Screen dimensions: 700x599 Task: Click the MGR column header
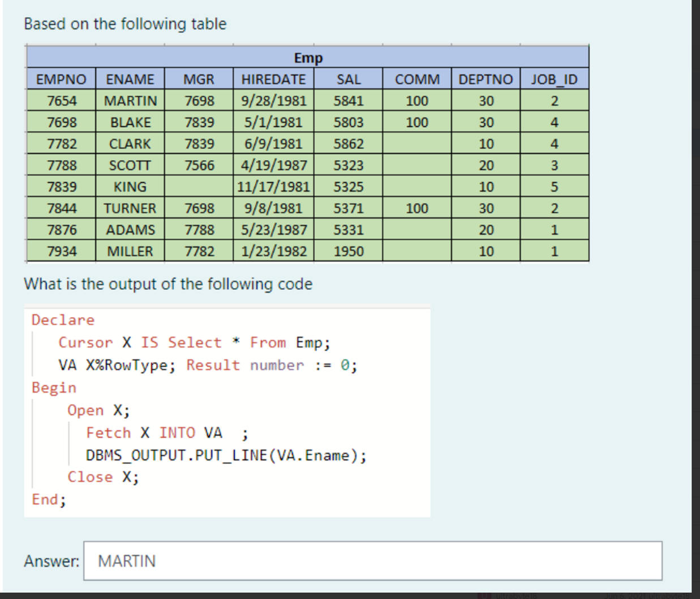[x=199, y=79]
